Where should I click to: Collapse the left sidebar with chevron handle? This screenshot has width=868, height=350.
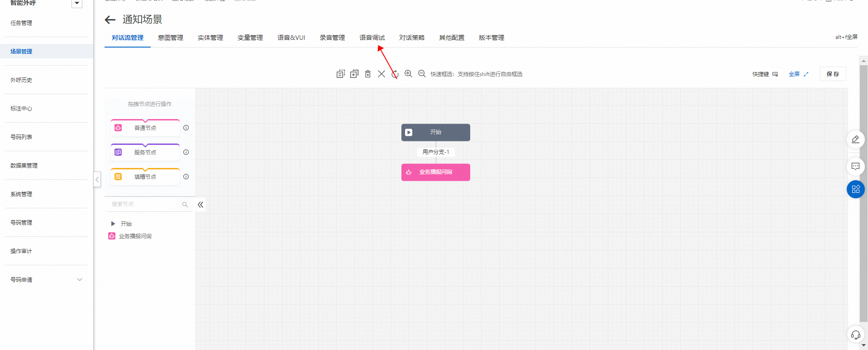(97, 179)
